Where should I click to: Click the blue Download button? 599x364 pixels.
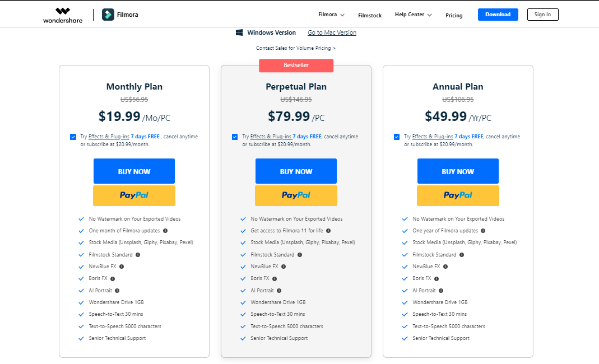pyautogui.click(x=498, y=15)
